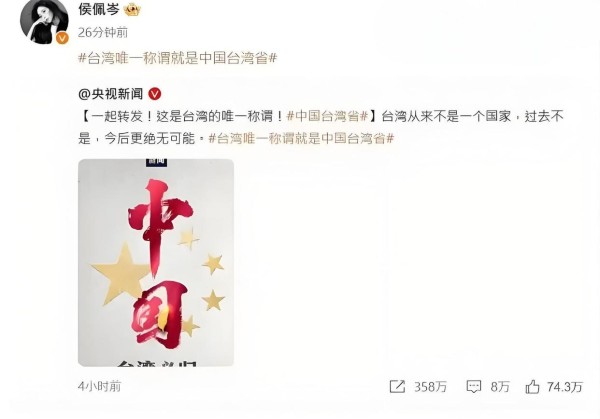Image resolution: width=600 pixels, height=419 pixels.
Task: Open the 358万 repost count
Action: 430,387
